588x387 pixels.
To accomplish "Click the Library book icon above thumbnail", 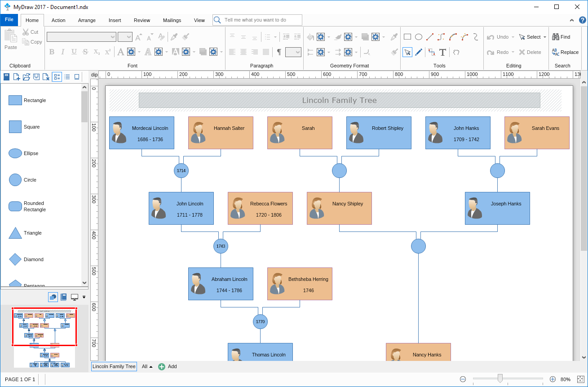I will point(64,297).
